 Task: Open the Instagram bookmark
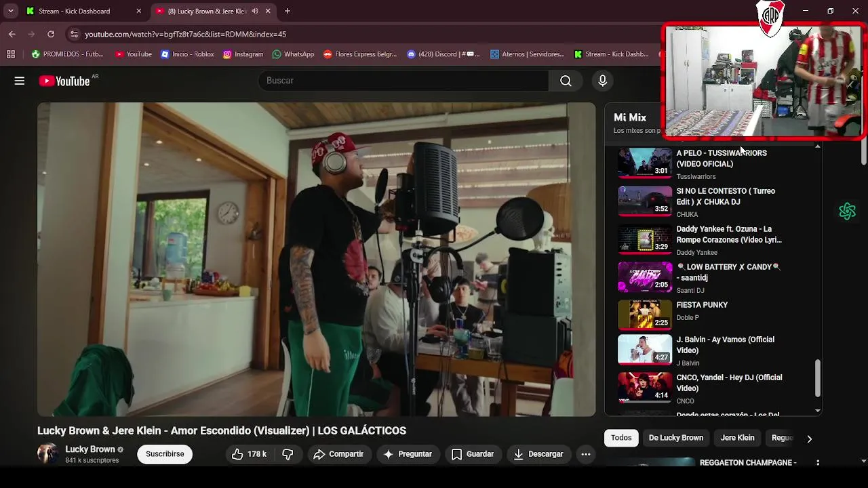pos(243,54)
